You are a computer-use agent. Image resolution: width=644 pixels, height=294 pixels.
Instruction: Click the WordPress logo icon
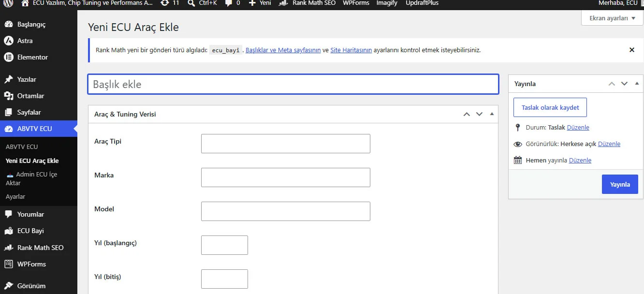[8, 3]
